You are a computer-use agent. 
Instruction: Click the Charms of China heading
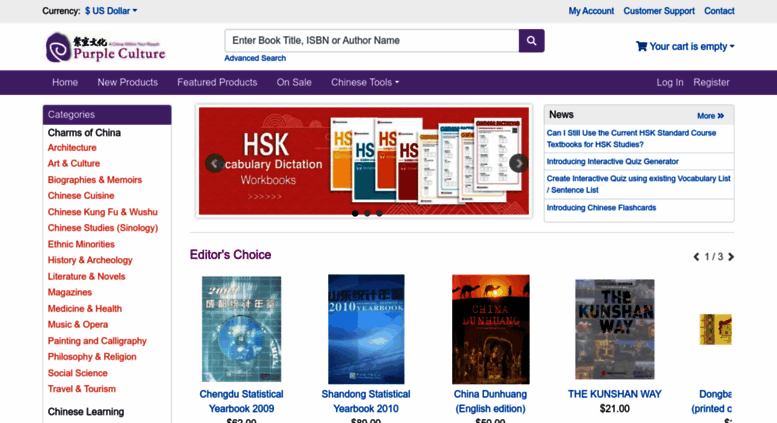tap(84, 133)
